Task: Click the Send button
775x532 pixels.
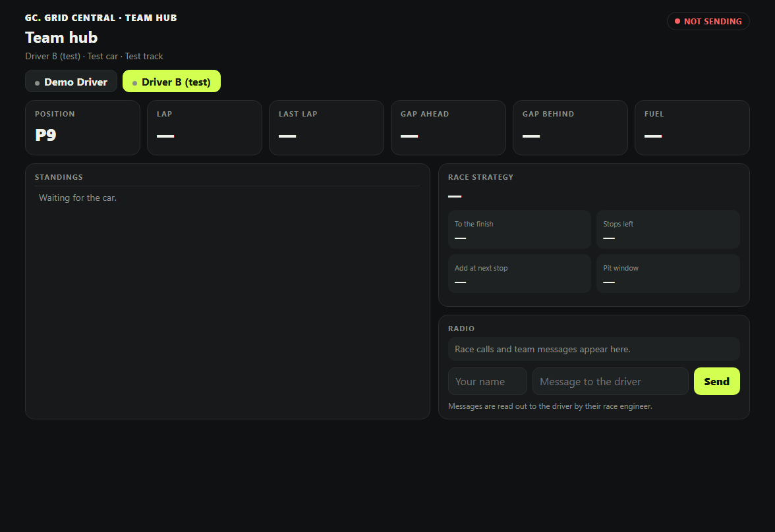Action: 717,381
